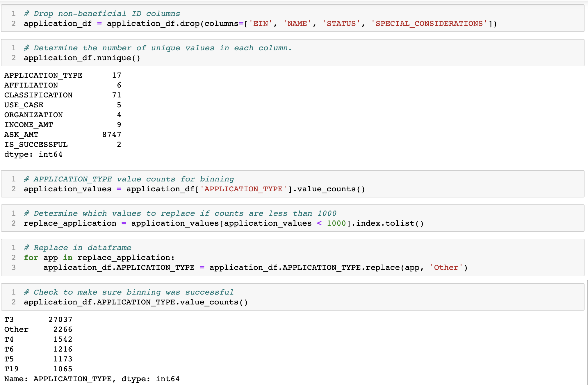Select the ORGANIZATION 4 output row
The image size is (588, 385).
[x=63, y=115]
